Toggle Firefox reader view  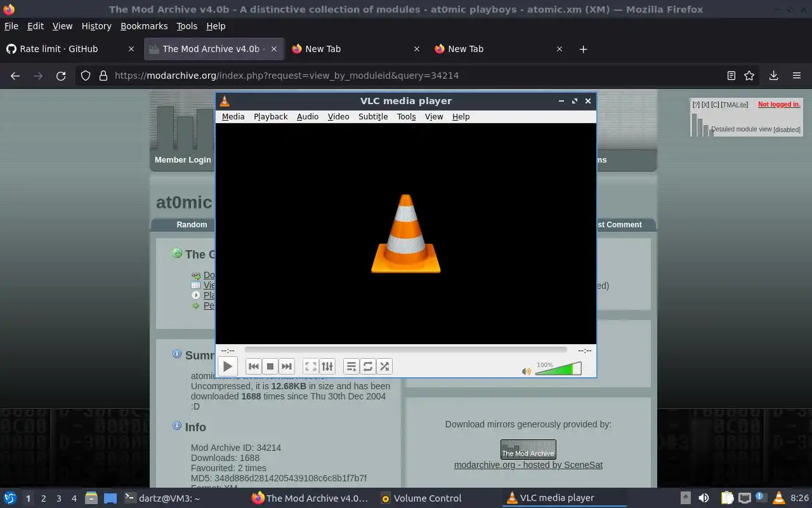[731, 76]
